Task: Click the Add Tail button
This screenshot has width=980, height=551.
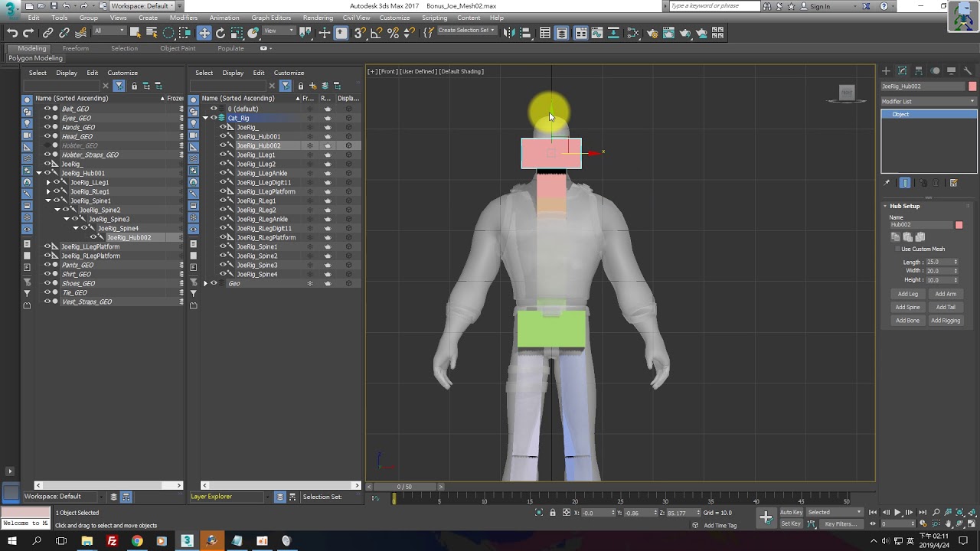Action: click(946, 307)
